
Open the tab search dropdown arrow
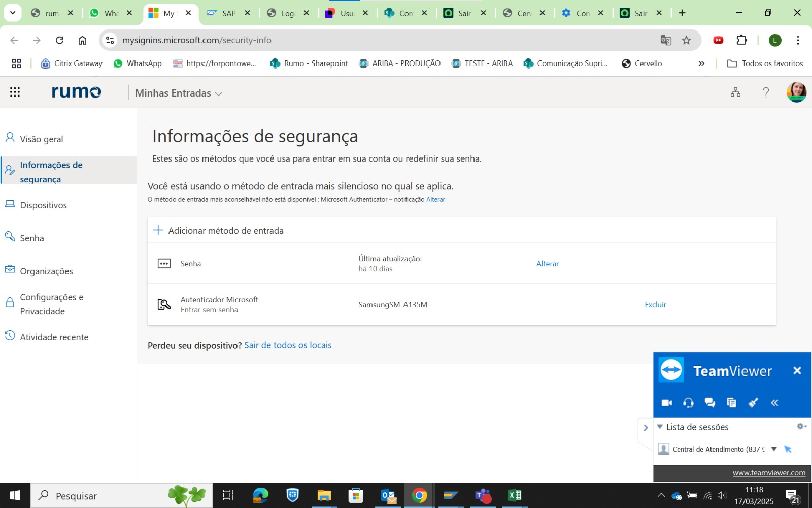point(12,13)
